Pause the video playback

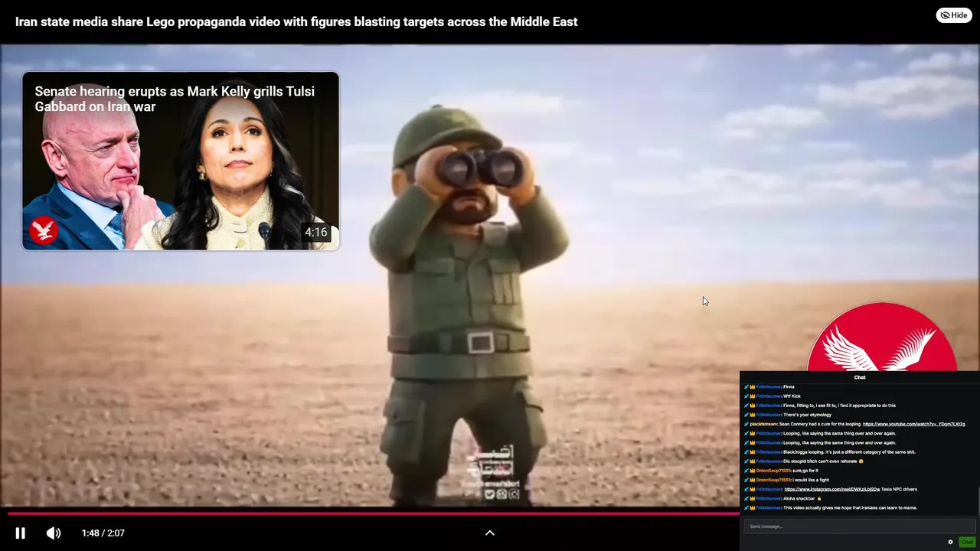click(x=21, y=533)
